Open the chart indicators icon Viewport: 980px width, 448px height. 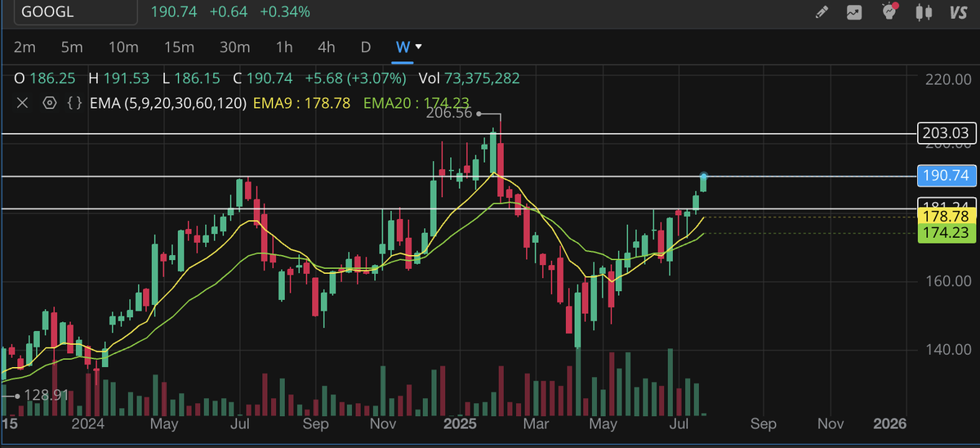(x=855, y=12)
